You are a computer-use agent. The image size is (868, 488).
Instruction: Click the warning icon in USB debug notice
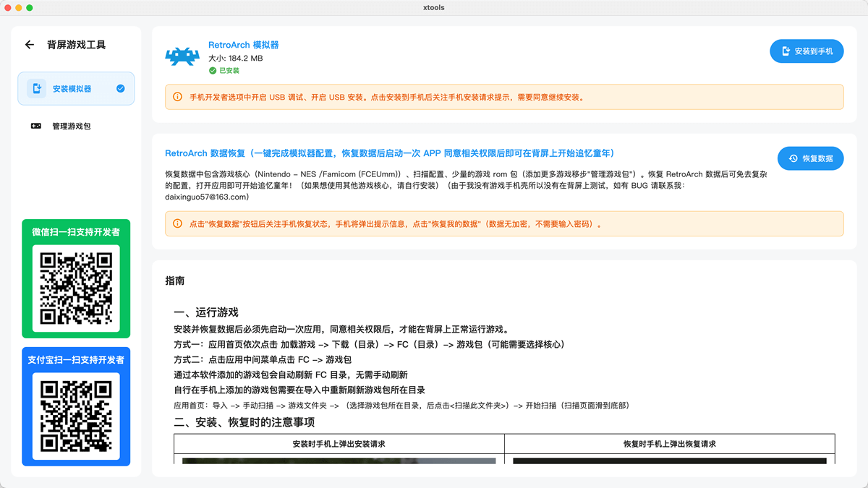coord(178,97)
